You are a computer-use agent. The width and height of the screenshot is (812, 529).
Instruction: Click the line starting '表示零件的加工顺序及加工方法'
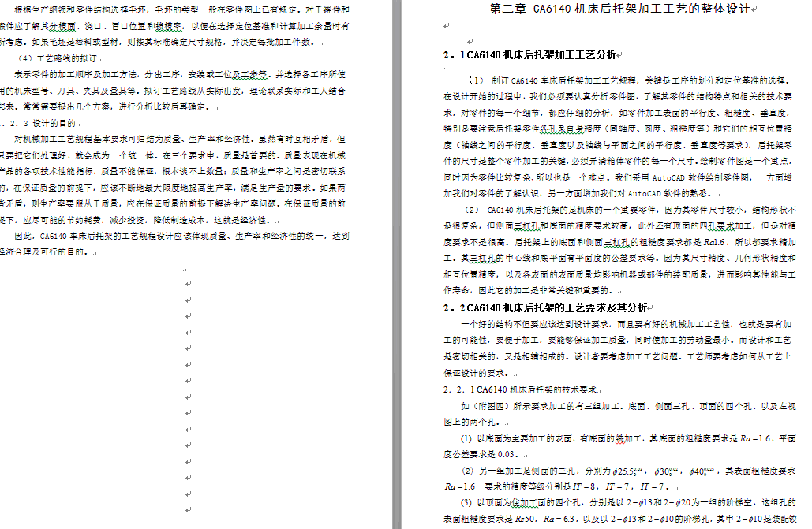(180, 75)
